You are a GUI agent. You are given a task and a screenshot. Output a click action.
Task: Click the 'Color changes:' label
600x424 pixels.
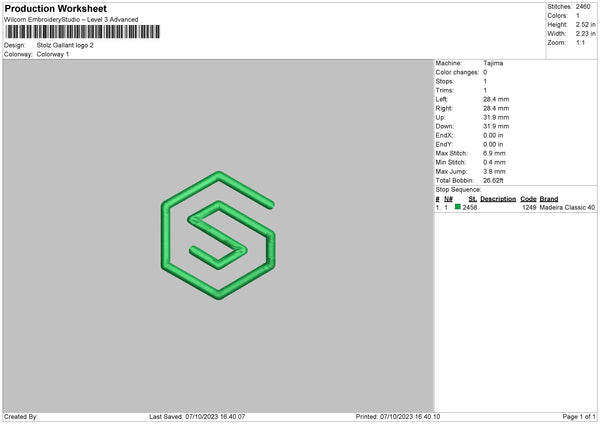[x=457, y=72]
